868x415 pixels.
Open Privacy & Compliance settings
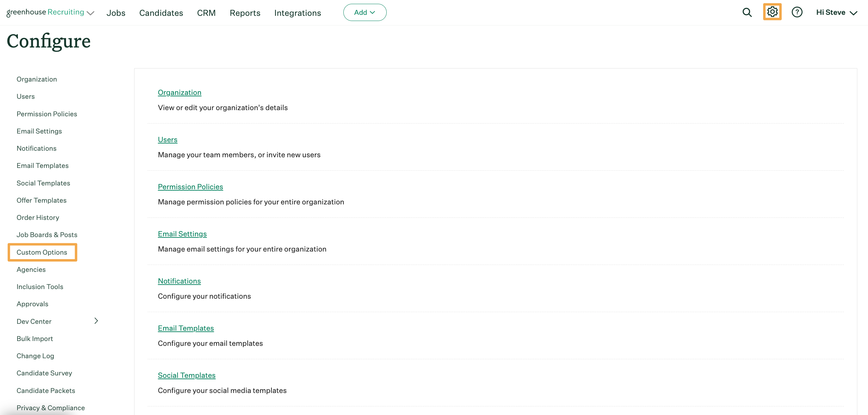coord(51,407)
